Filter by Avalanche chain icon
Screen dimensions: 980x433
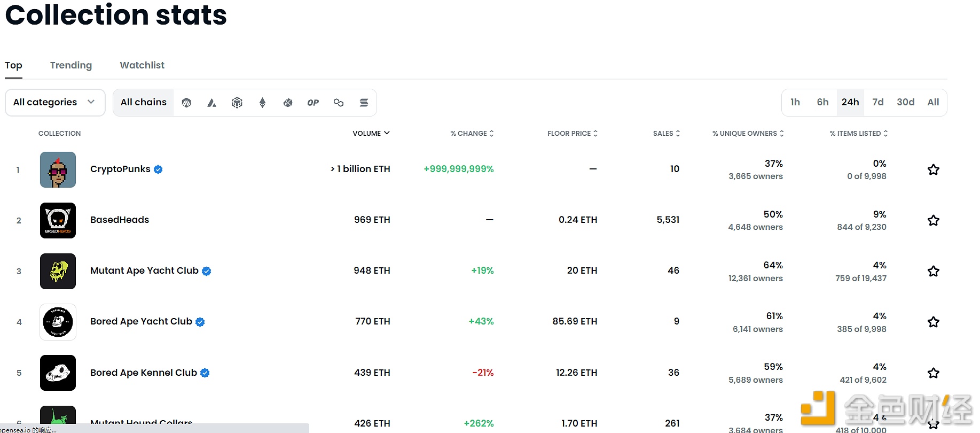pos(212,103)
